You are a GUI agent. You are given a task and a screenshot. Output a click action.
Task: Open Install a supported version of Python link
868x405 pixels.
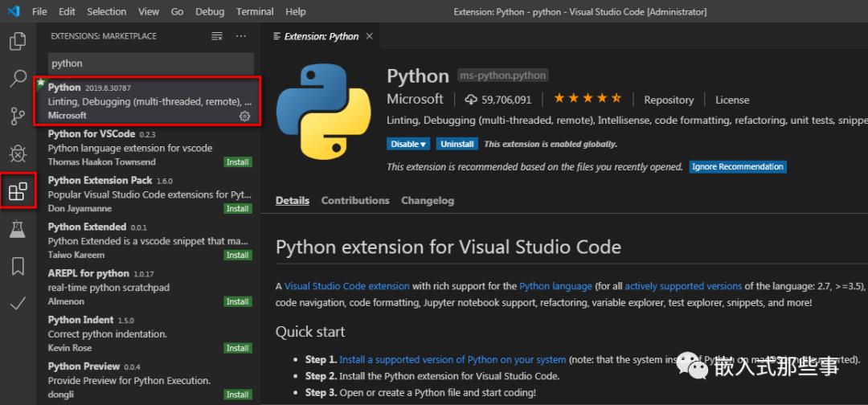(452, 360)
